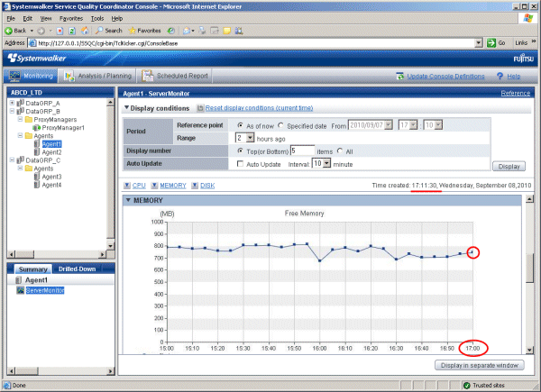
Task: Click the tree pane horizontal scrollbar thumb
Action: pyautogui.click(x=25, y=254)
